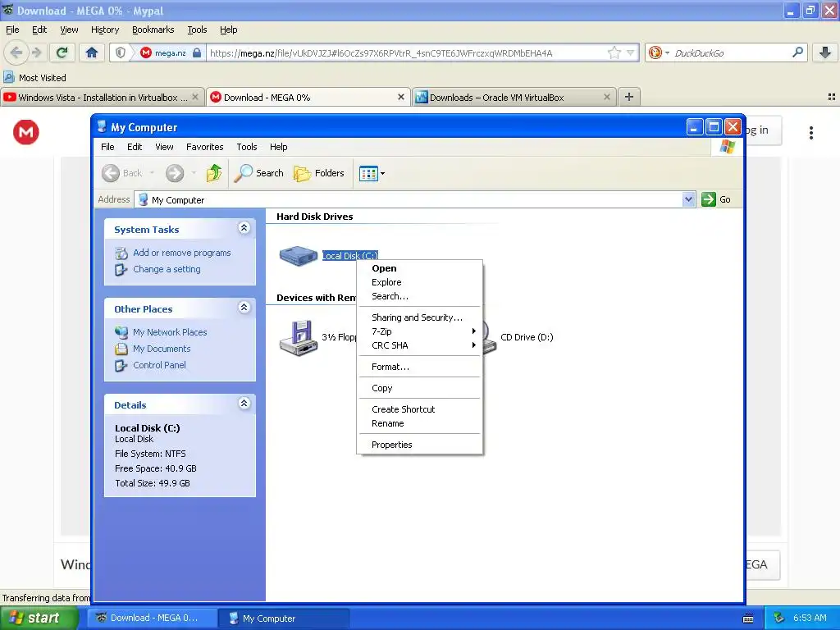The width and height of the screenshot is (840, 630).
Task: Select the Local Disk (C:) drive icon
Action: point(299,256)
